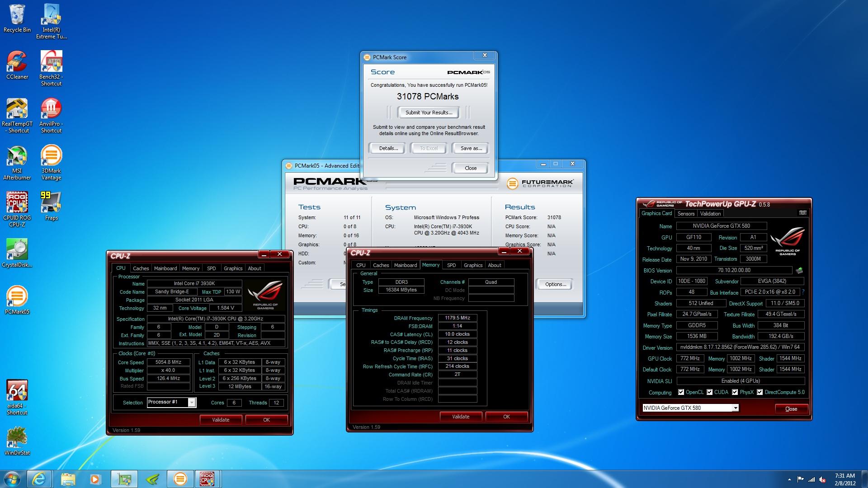Select Graphics tab in right CPU-Z window
The height and width of the screenshot is (488, 868).
[473, 265]
